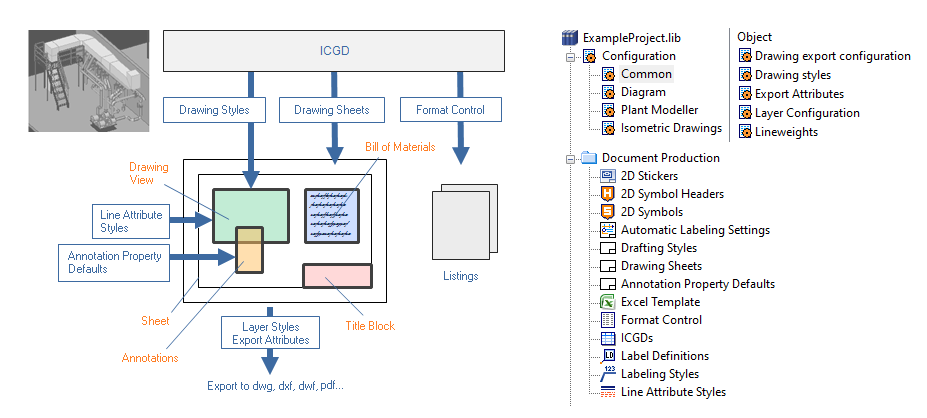927x418 pixels.
Task: Click the Excel Template icon
Action: 607,302
